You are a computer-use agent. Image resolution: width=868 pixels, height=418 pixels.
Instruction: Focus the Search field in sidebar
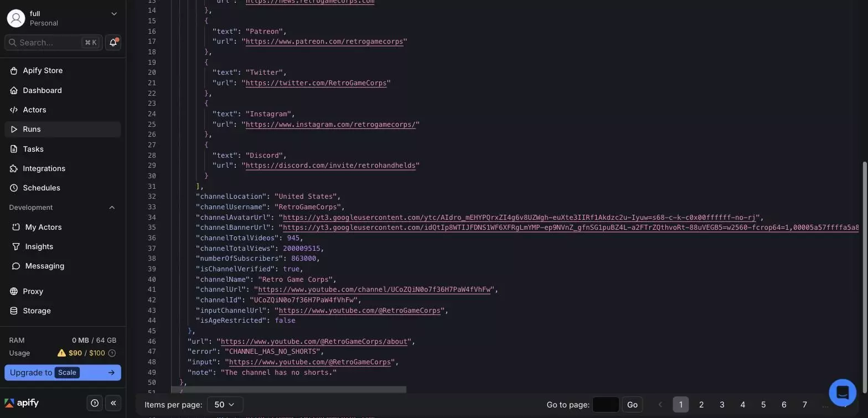click(x=53, y=43)
